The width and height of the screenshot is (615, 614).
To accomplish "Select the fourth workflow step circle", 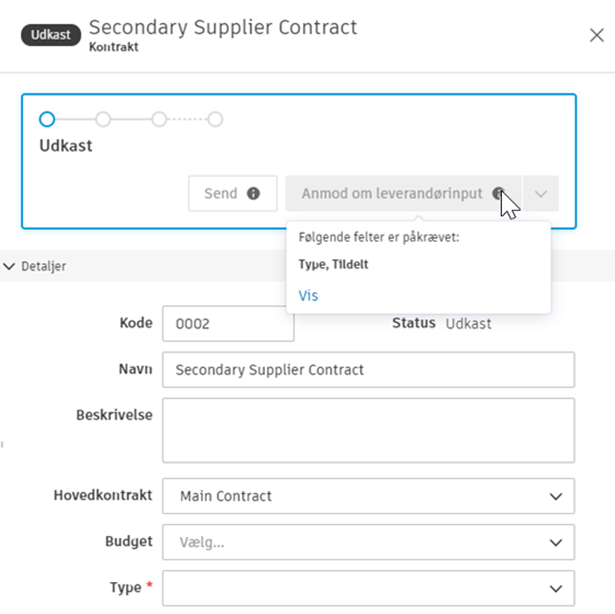I will (x=215, y=120).
